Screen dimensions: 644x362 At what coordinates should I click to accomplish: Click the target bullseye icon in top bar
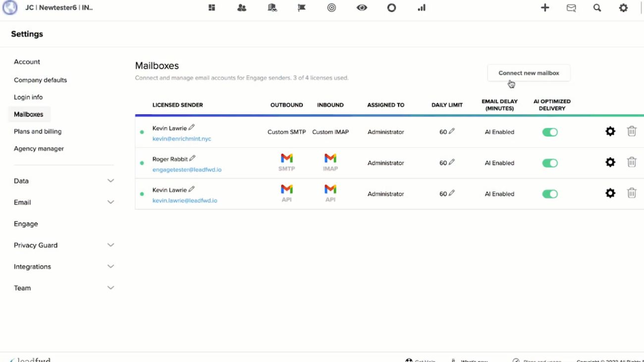(331, 8)
